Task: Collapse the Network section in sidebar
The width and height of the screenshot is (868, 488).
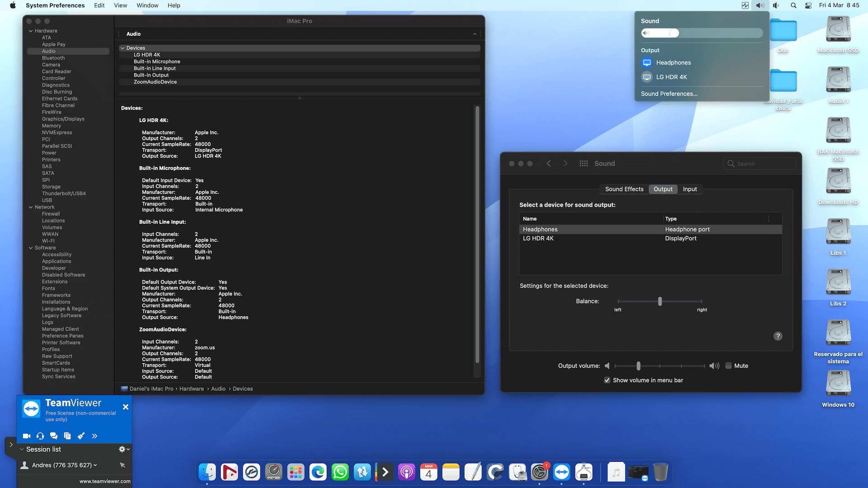Action: tap(31, 207)
